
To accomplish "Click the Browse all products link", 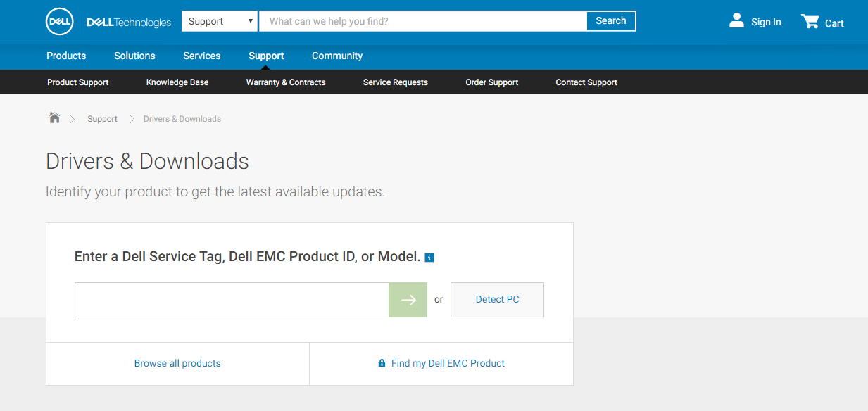I will click(x=177, y=364).
